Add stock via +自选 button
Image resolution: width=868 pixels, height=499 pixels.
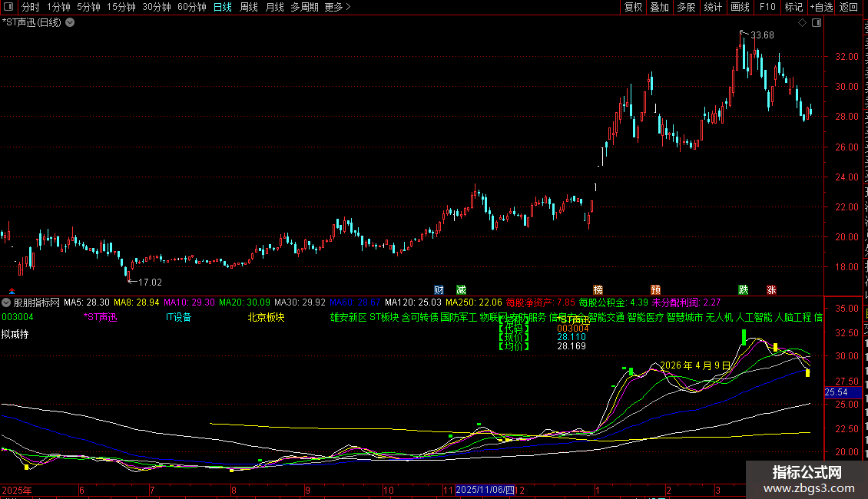pos(821,7)
